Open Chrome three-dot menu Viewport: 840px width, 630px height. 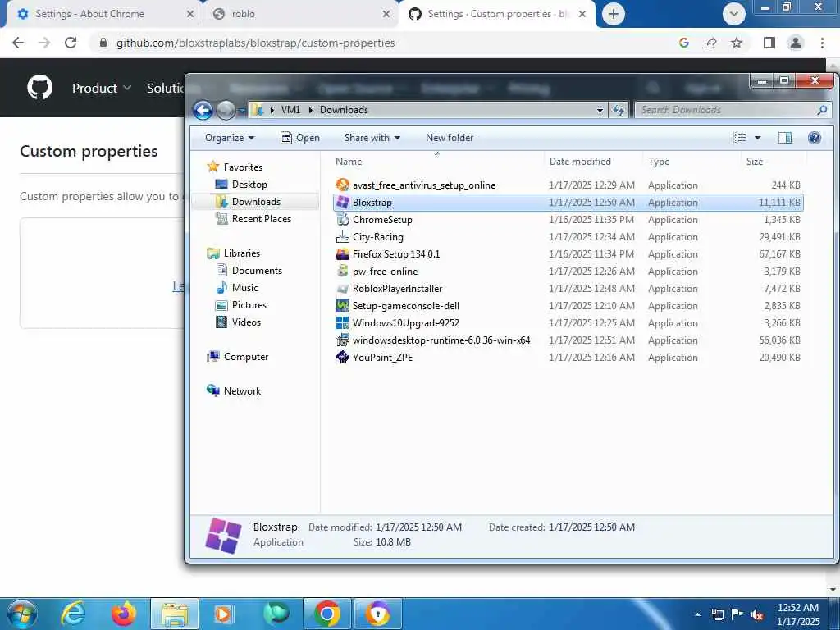point(822,43)
